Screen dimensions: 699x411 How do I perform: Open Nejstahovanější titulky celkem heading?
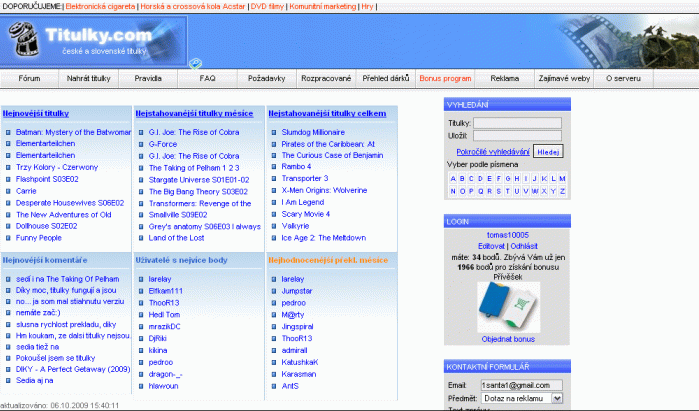tap(327, 114)
